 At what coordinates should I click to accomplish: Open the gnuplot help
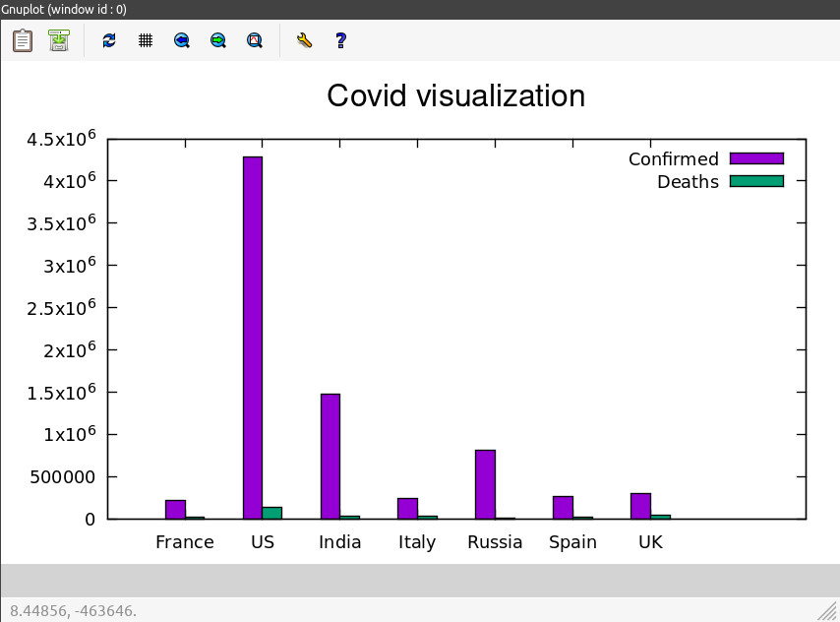coord(340,40)
